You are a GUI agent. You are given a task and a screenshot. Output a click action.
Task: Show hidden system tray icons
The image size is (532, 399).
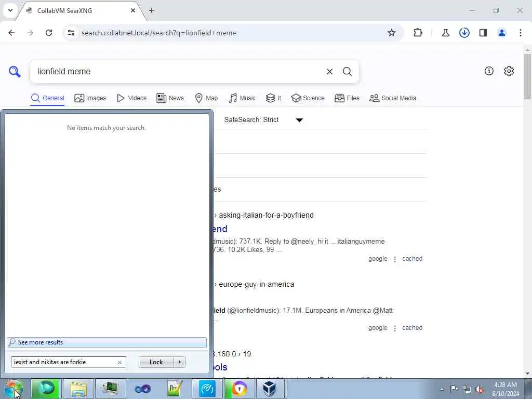442,389
